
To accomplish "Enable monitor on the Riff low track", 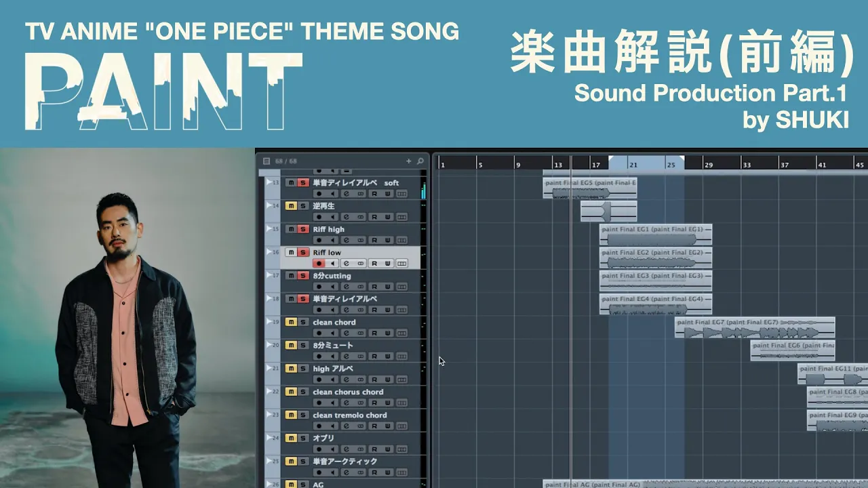I will (332, 263).
